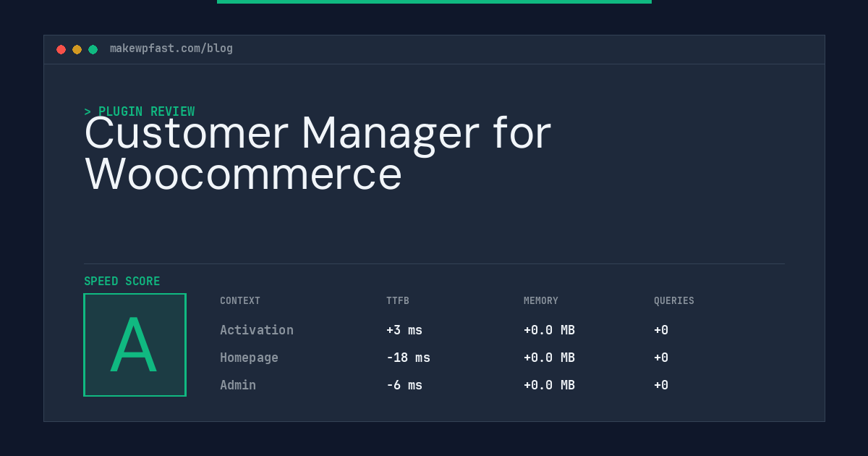Click the 'SPEED SCORE' label

[x=122, y=281]
